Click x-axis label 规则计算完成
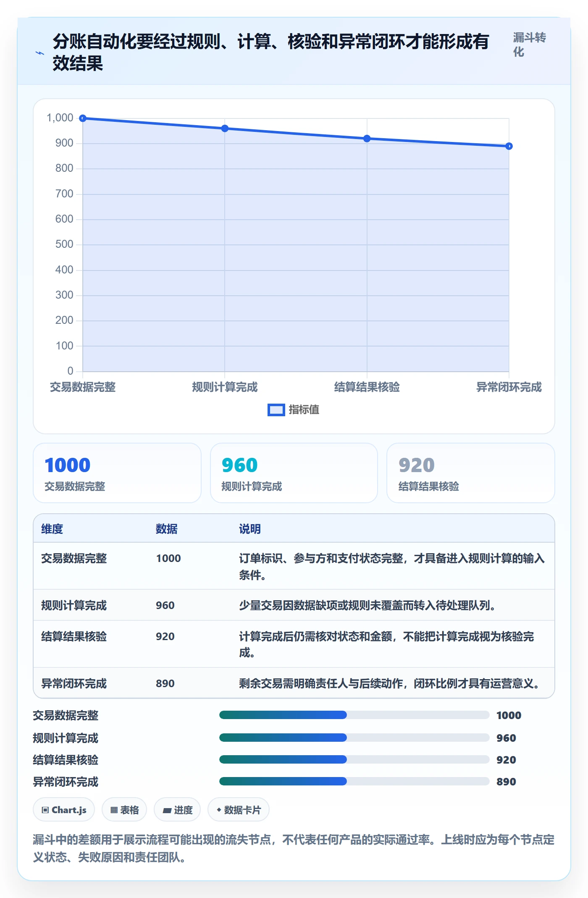The height and width of the screenshot is (898, 588). click(225, 387)
